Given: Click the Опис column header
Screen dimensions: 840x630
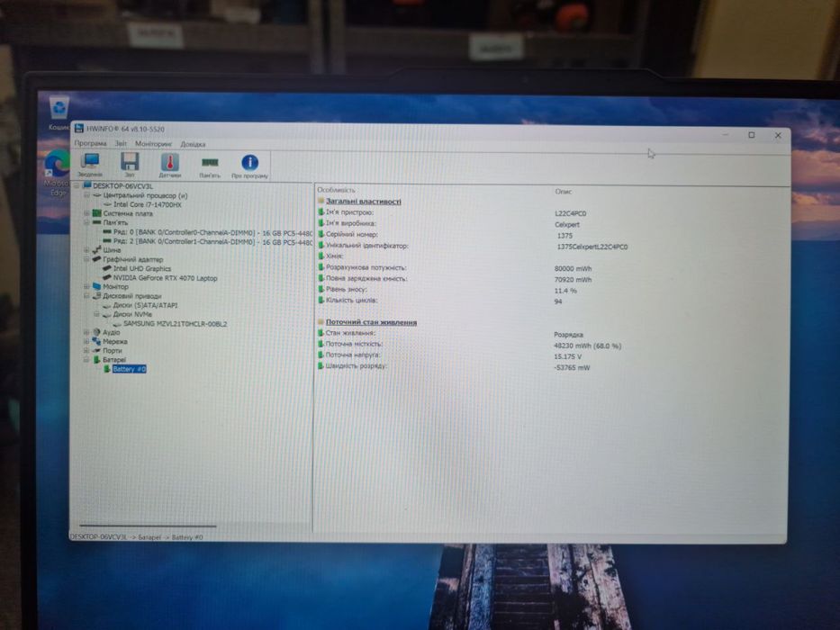Looking at the screenshot, I should click(563, 191).
